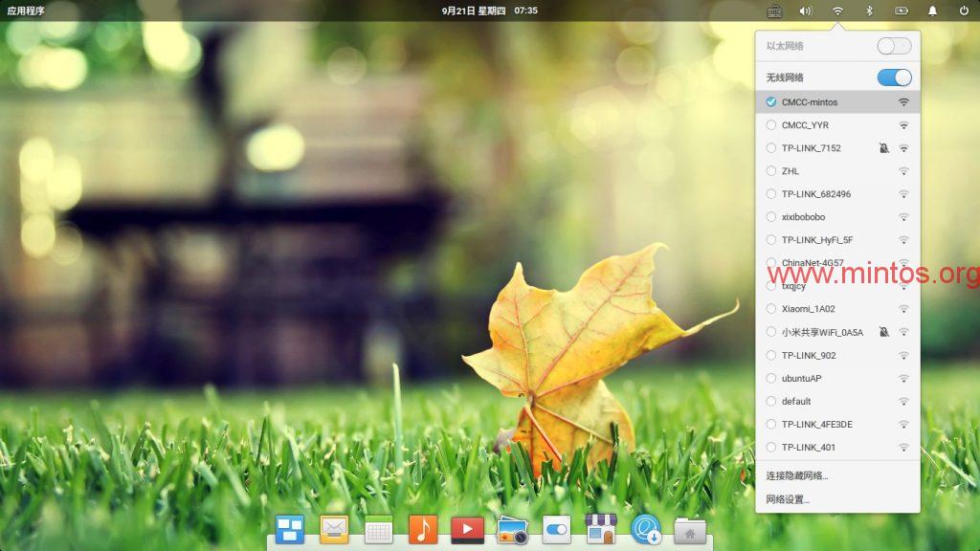Open System Settings switchboard from dock
Image resolution: width=980 pixels, height=551 pixels.
coord(556,530)
